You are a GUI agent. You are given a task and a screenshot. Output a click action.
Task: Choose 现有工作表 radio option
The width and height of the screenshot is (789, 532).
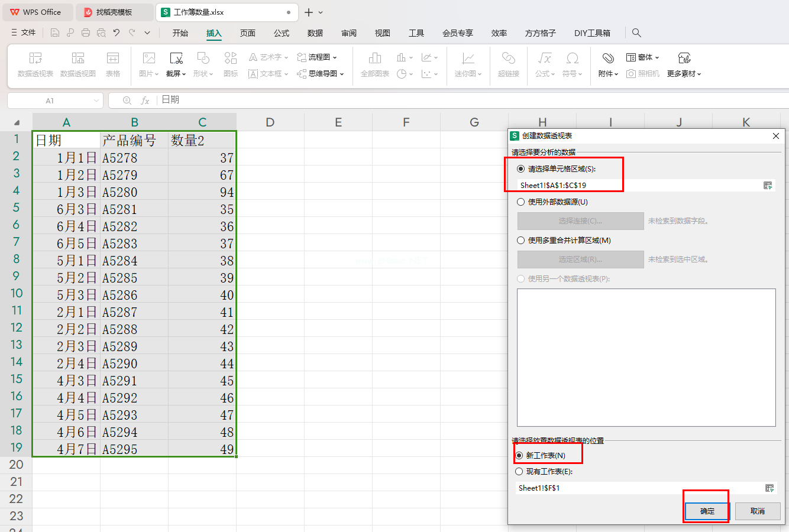point(519,472)
